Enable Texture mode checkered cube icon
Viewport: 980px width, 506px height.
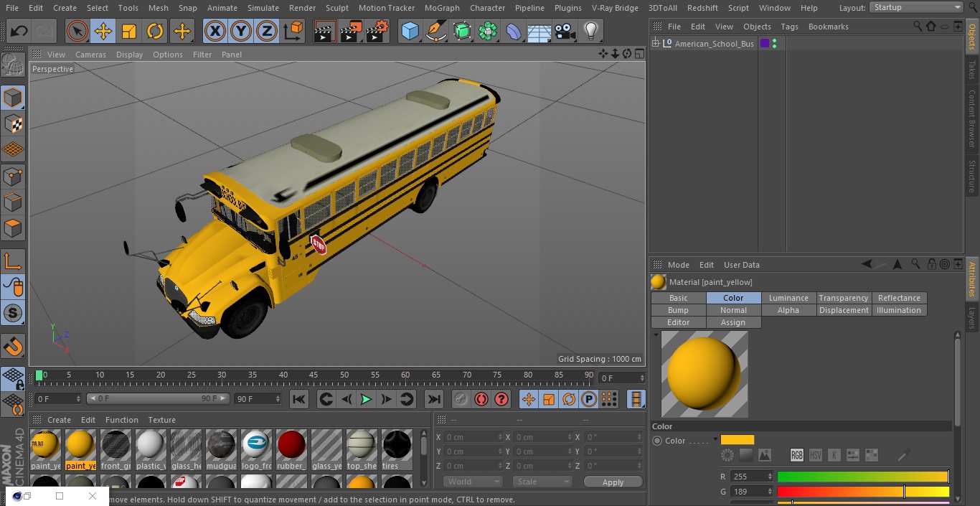tap(13, 123)
